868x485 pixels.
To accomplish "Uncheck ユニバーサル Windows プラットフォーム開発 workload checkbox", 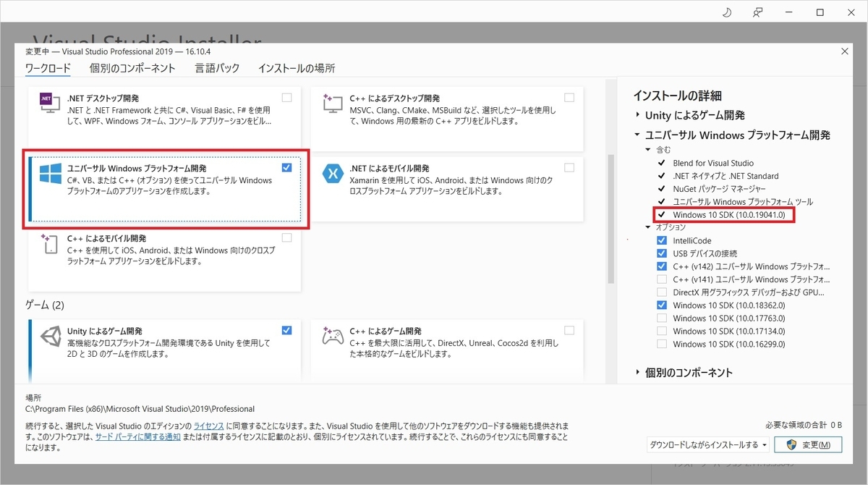I will click(287, 168).
